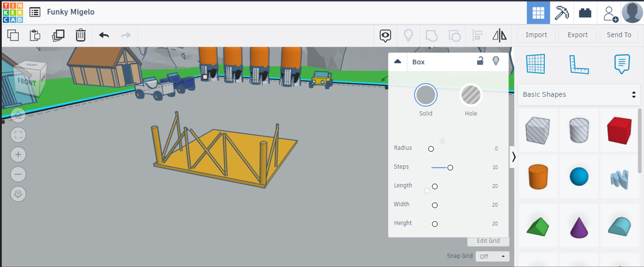Fit all shapes in view

[x=18, y=135]
